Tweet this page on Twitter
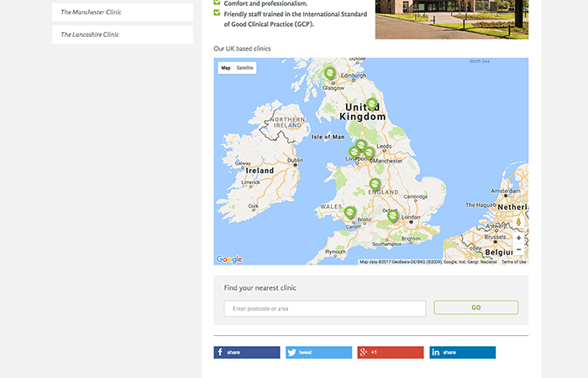The image size is (588, 378). click(318, 353)
